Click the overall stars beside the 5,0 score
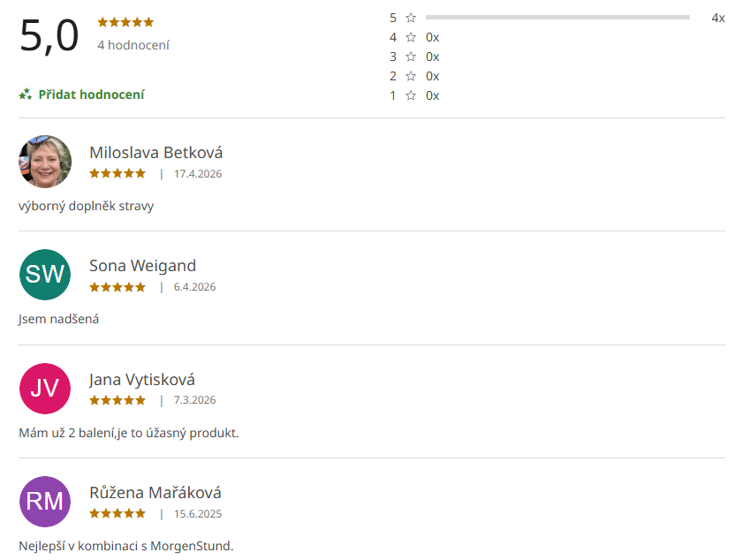Image resolution: width=735 pixels, height=560 pixels. pos(125,22)
